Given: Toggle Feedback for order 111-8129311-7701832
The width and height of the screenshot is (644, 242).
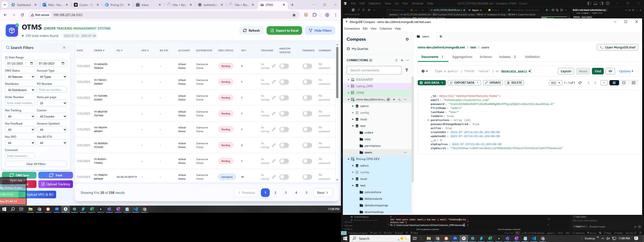Looking at the screenshot, I should (x=307, y=161).
